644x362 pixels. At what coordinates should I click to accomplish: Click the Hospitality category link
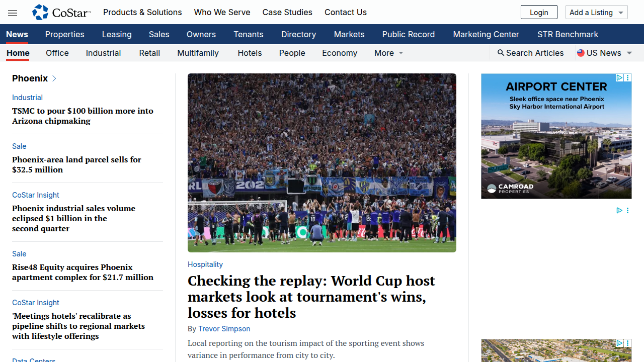(x=205, y=264)
